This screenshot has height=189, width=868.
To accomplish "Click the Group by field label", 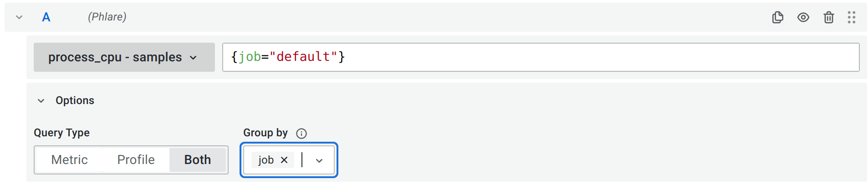I will [x=265, y=133].
